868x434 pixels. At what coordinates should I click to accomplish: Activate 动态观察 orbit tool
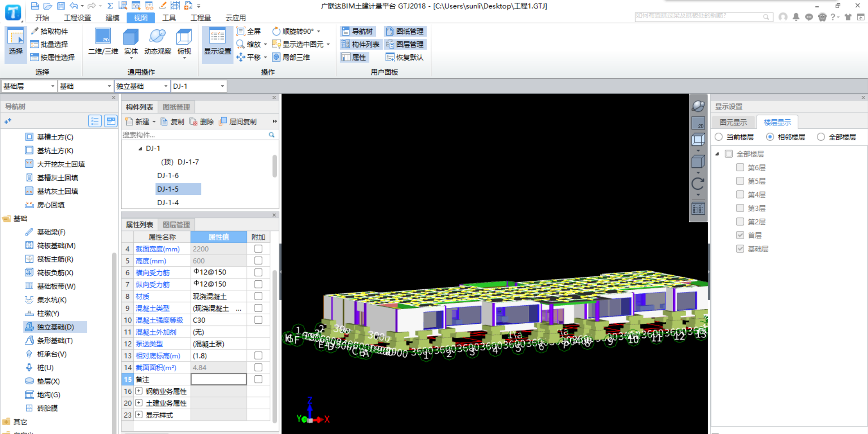[x=157, y=42]
